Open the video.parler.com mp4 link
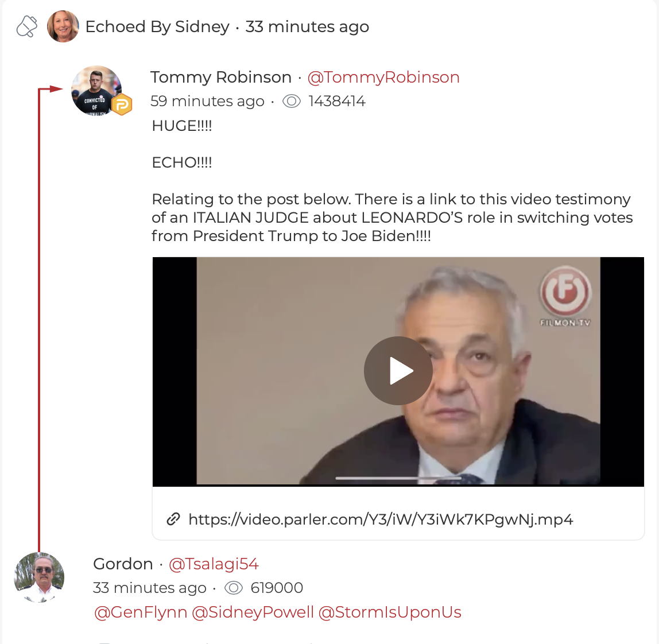 [x=381, y=519]
